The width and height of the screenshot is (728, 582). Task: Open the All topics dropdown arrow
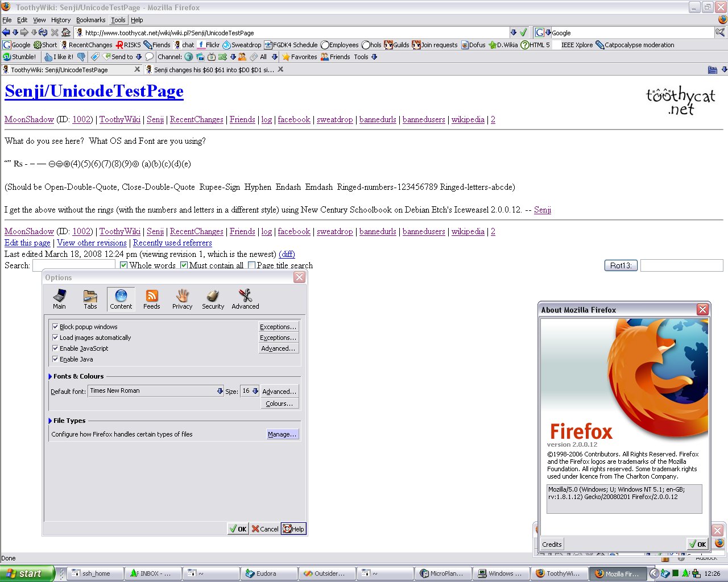(x=275, y=57)
